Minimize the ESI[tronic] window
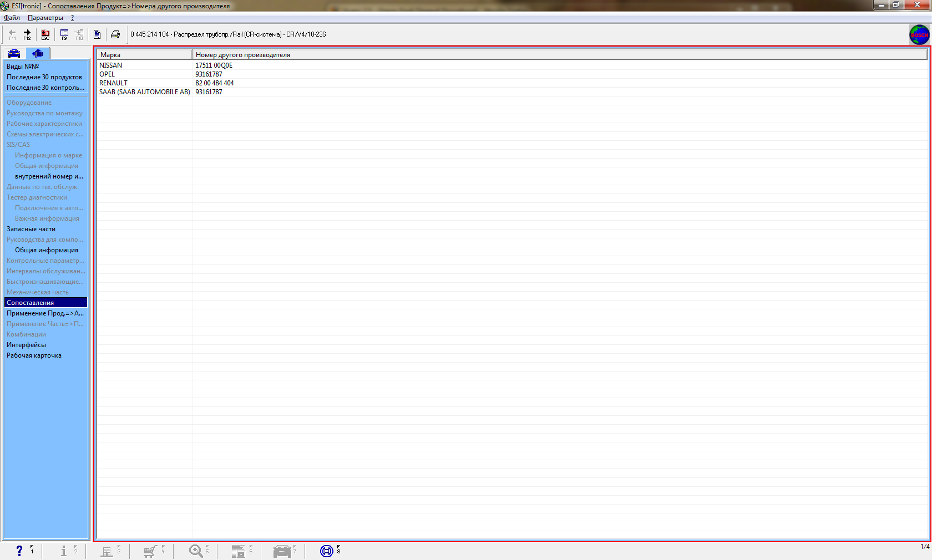Screen dimensions: 932x560 (x=881, y=5)
